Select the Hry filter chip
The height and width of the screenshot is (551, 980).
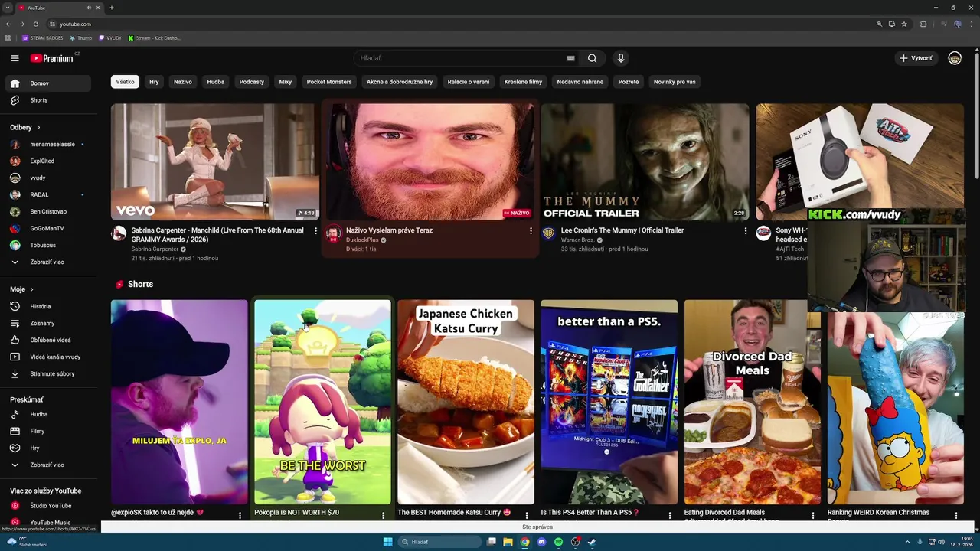coord(154,82)
